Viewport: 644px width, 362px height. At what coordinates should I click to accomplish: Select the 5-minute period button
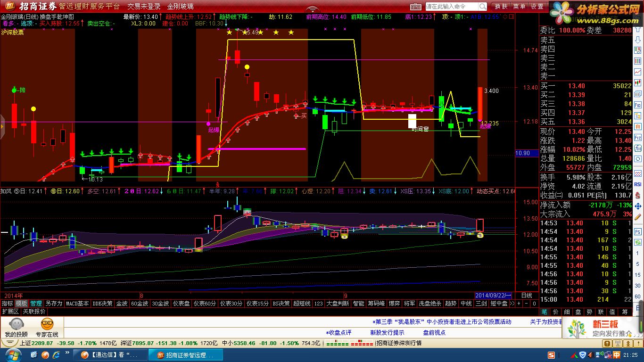pos(638,265)
